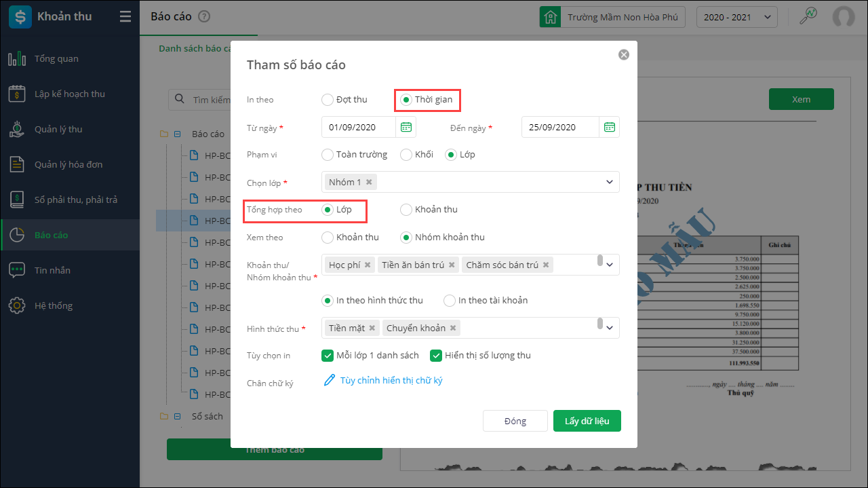Click the Đóng button
Image resolution: width=868 pixels, height=488 pixels.
click(515, 421)
